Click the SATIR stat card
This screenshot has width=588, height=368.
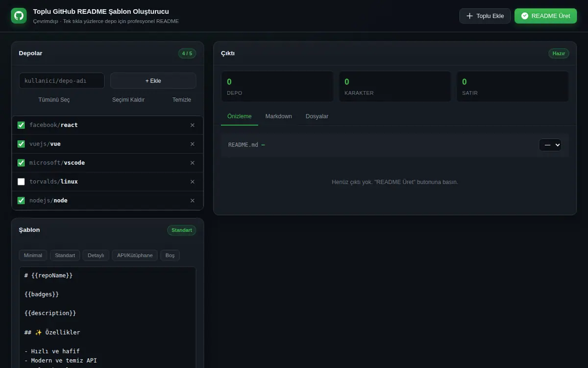pos(513,86)
